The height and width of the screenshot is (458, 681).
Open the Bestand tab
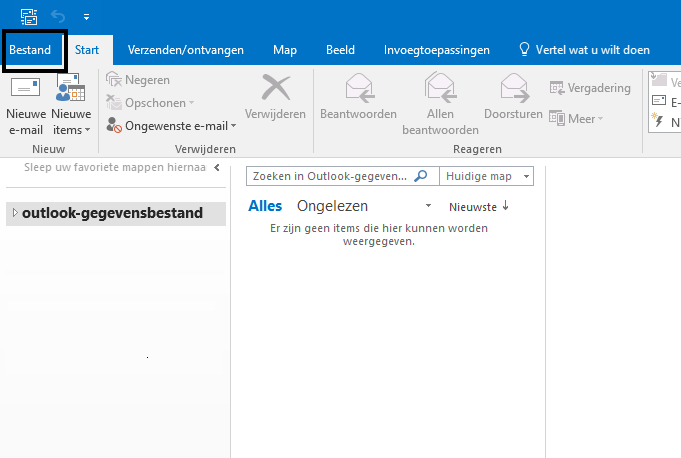30,50
